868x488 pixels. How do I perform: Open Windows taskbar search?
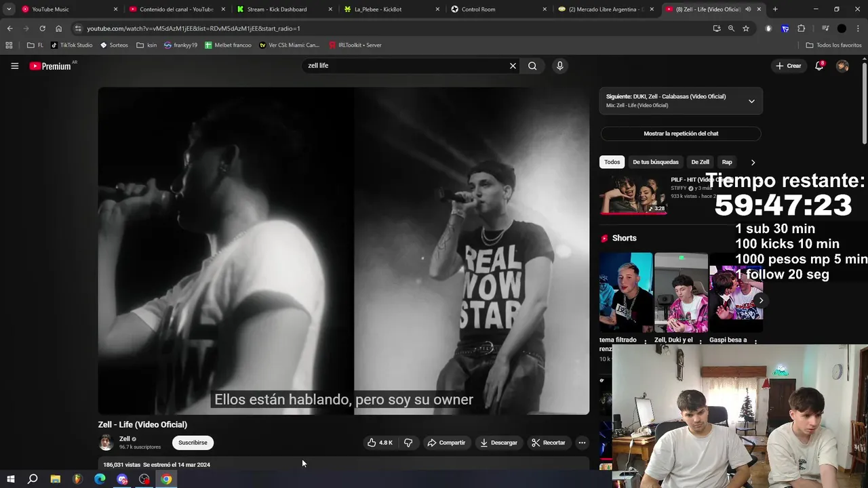click(33, 479)
